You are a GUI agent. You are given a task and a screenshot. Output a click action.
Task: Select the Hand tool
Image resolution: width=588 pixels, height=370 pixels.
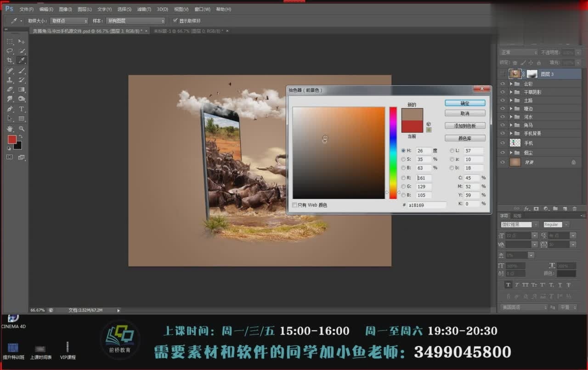tap(10, 129)
